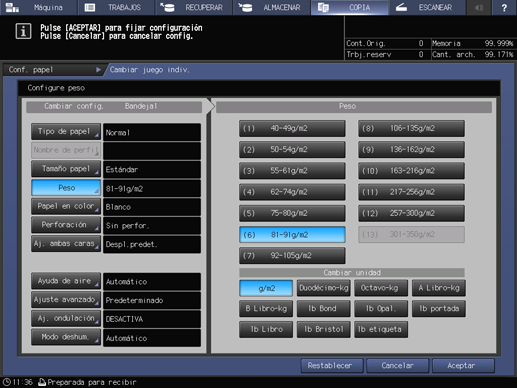Select the COPIA tab

point(349,7)
